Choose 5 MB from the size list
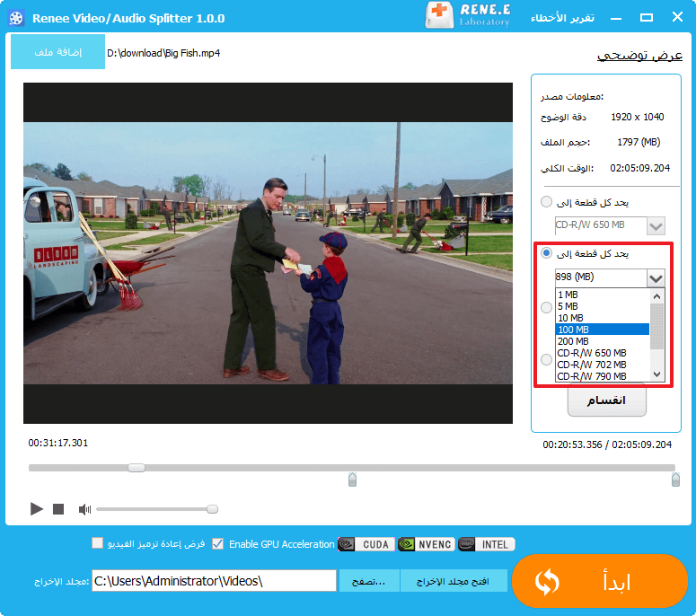The height and width of the screenshot is (616, 696). pos(602,306)
